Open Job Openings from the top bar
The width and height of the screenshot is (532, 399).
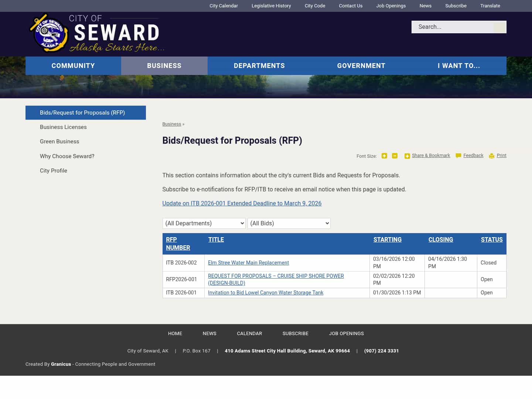tap(391, 6)
